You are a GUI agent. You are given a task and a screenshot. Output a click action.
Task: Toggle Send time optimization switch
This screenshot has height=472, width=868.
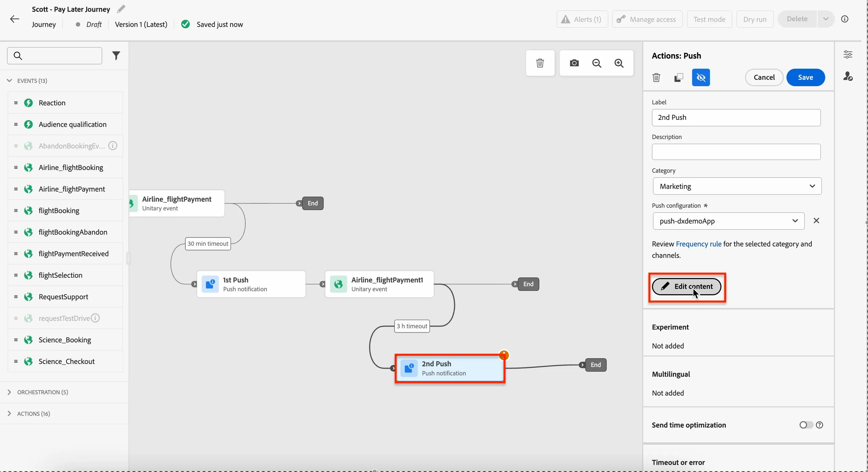806,425
